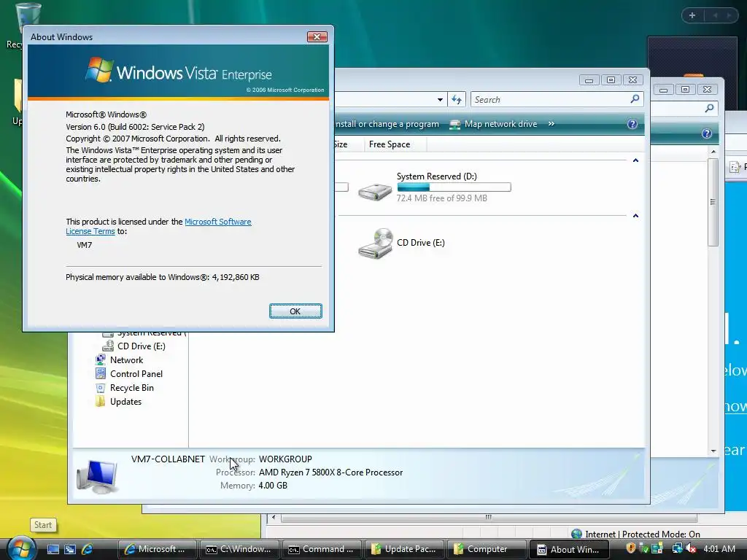747x560 pixels.
Task: Minimize the Computer window
Action: pos(589,80)
